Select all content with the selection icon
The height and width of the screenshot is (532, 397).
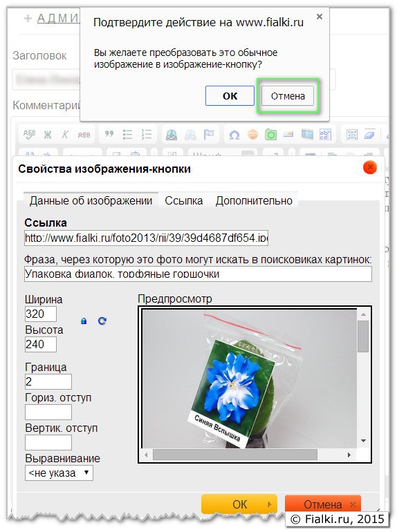(x=352, y=135)
